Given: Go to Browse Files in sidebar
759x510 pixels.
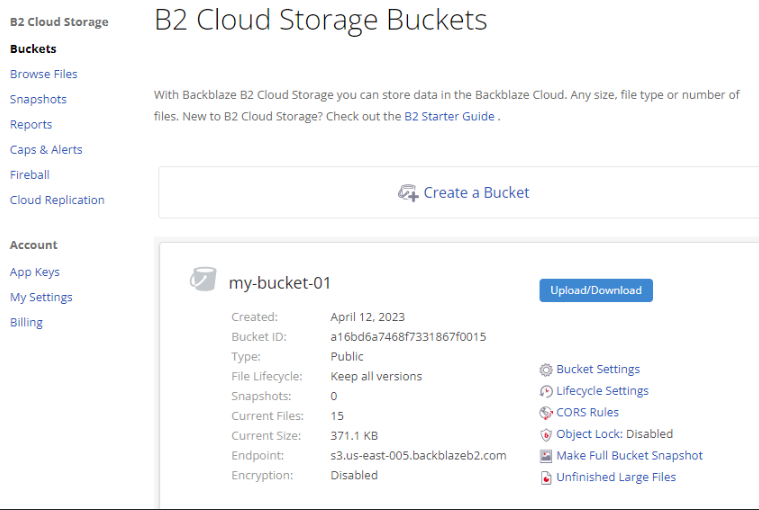Looking at the screenshot, I should [43, 74].
